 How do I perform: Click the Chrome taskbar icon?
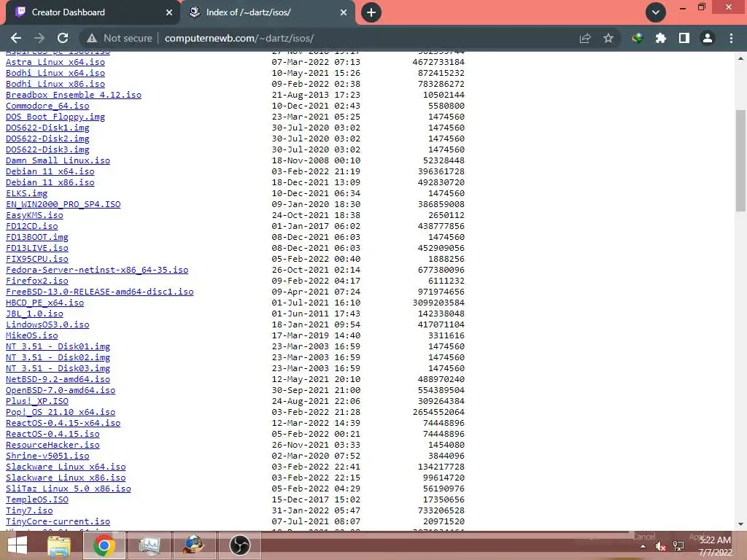pyautogui.click(x=104, y=545)
